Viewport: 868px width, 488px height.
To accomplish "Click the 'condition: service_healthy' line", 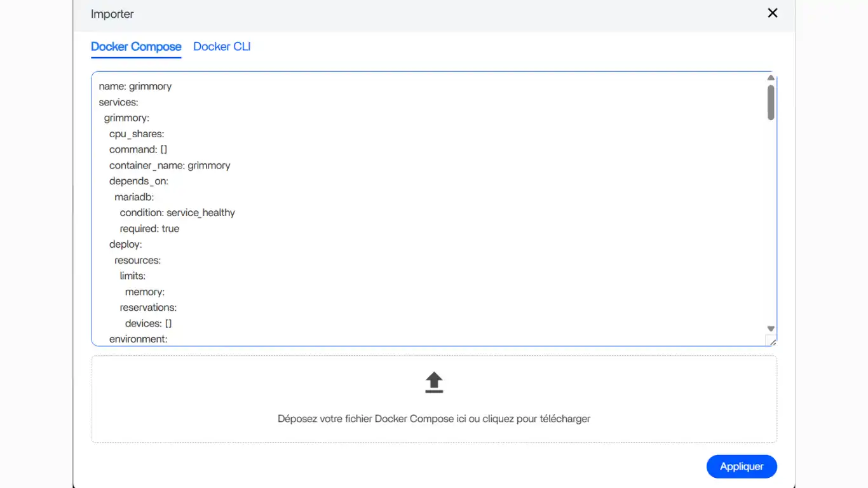I will (x=177, y=213).
